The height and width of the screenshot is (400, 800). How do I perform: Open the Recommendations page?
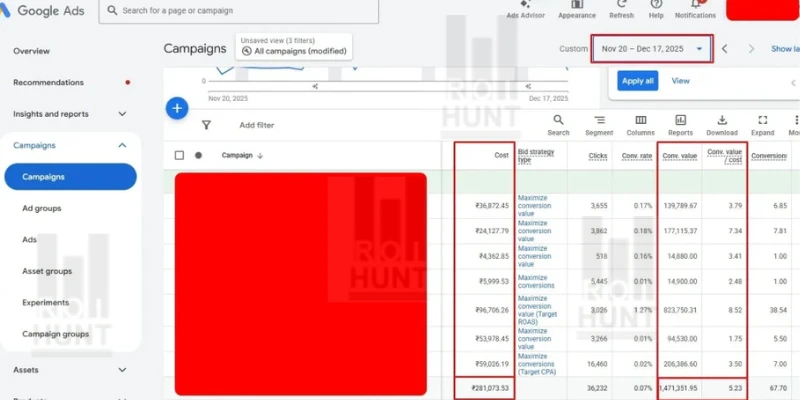(x=48, y=82)
